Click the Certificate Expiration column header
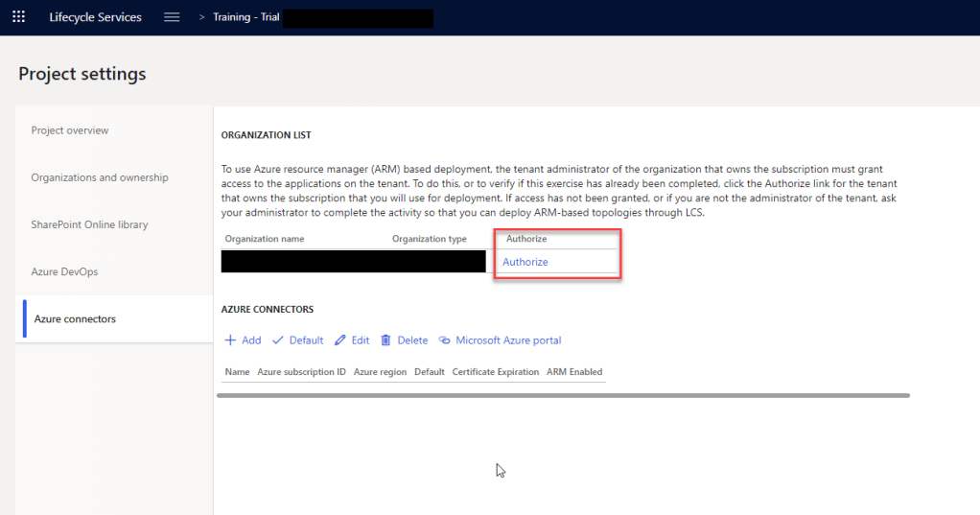The height and width of the screenshot is (515, 980). [495, 372]
